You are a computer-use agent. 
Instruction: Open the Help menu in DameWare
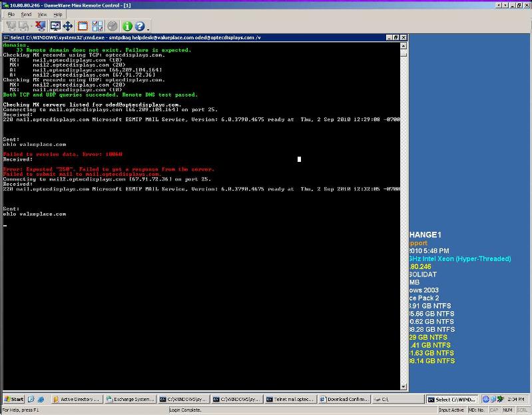point(58,15)
